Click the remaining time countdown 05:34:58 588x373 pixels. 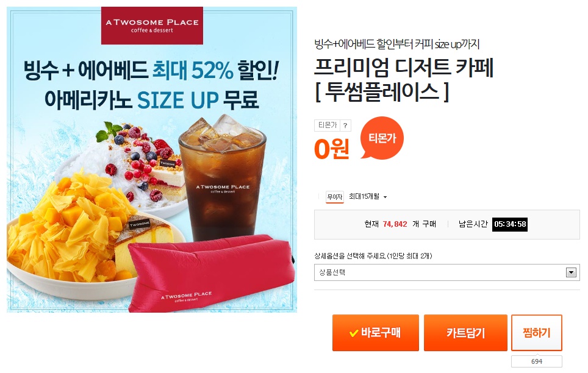(x=510, y=224)
